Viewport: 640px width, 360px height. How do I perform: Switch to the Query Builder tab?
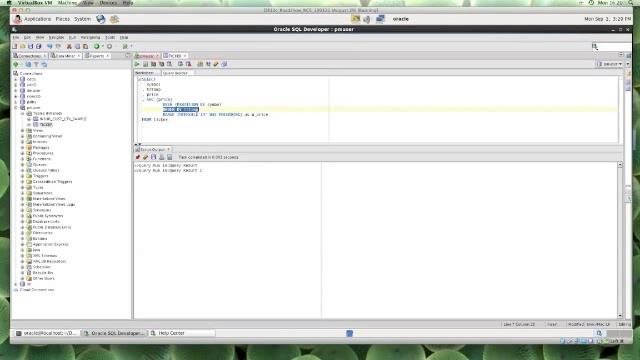click(175, 73)
